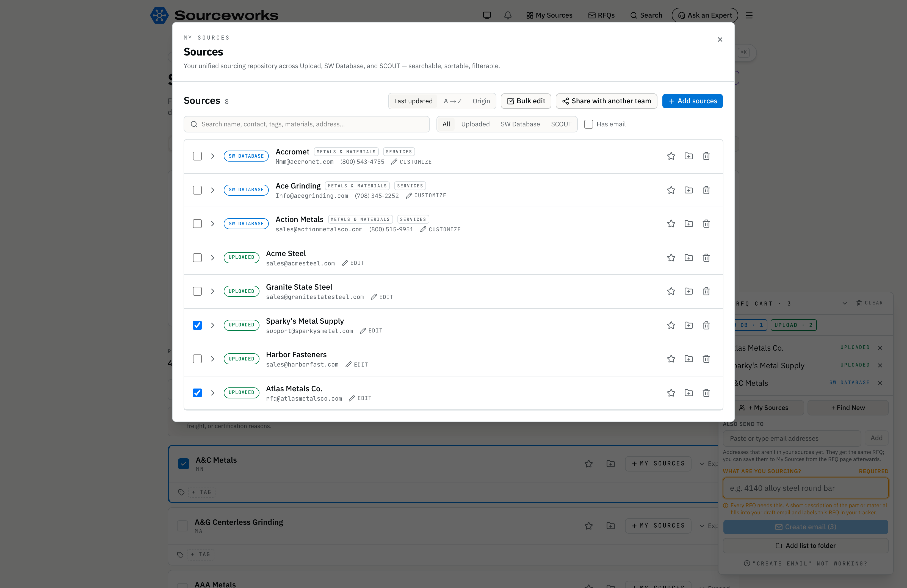Click the Sourceworks logo icon
Image resolution: width=907 pixels, height=588 pixels.
[159, 15]
